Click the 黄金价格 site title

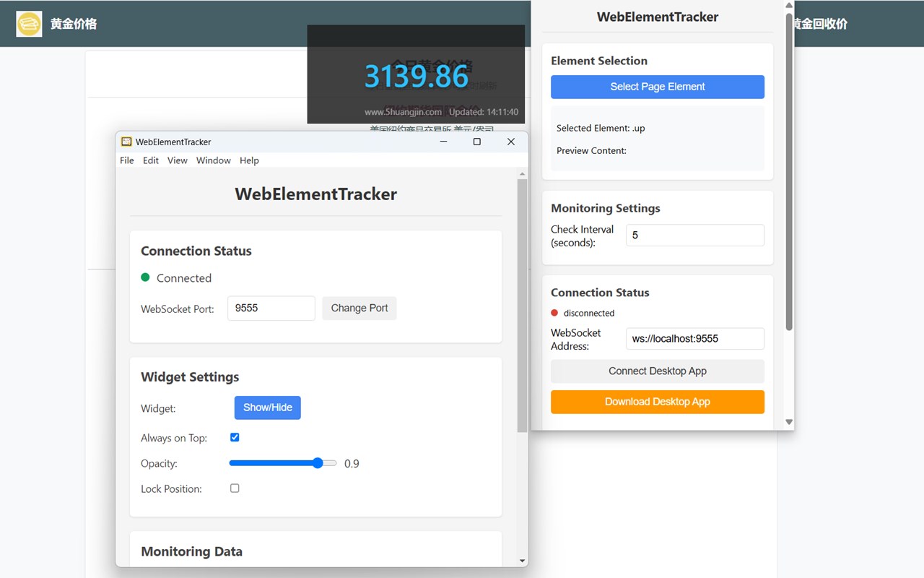coord(74,24)
